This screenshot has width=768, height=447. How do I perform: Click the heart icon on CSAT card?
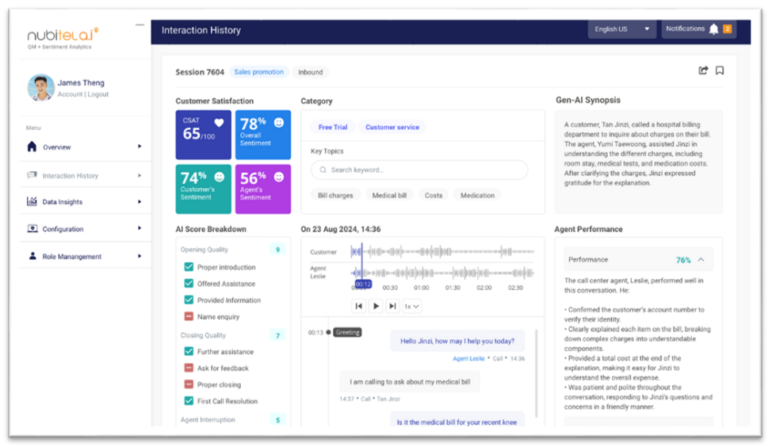click(219, 123)
